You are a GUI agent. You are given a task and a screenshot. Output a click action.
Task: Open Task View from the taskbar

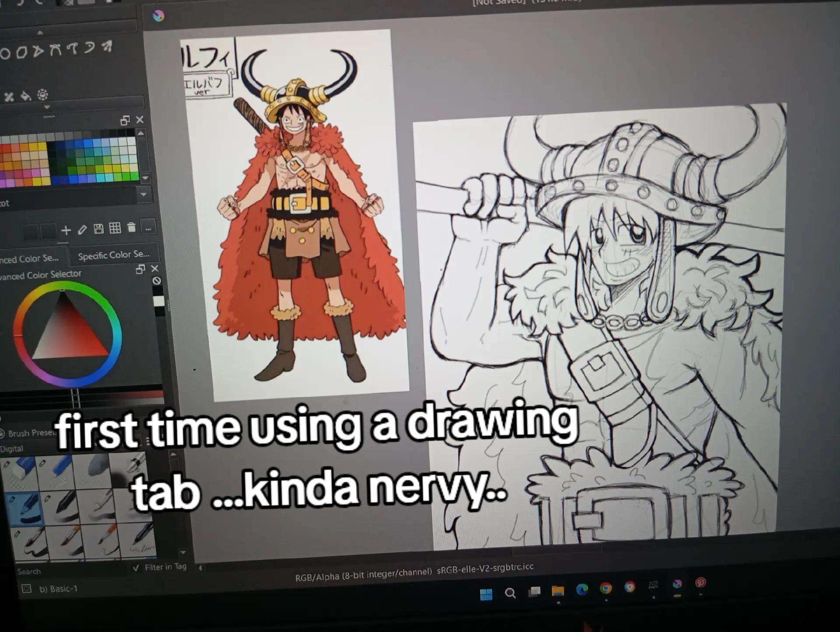tap(534, 592)
